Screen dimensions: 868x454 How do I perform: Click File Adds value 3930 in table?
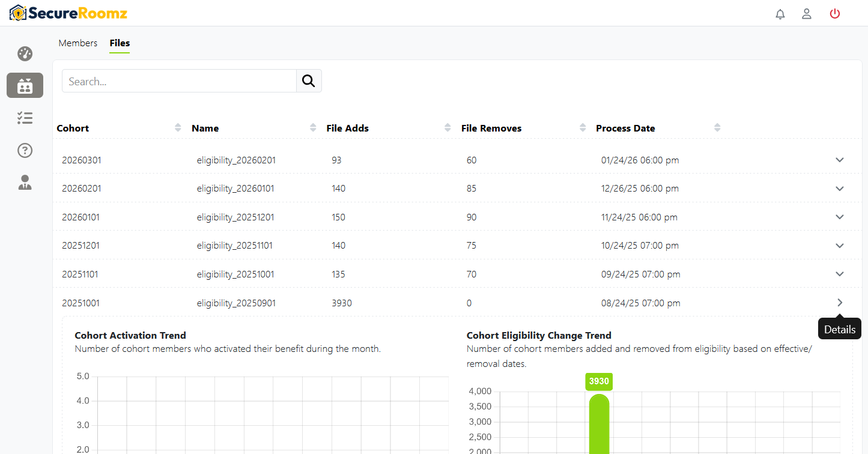(342, 303)
